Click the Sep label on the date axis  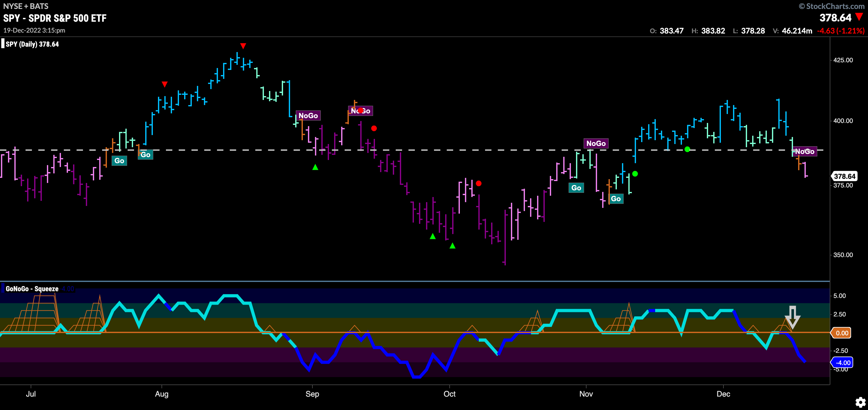312,394
